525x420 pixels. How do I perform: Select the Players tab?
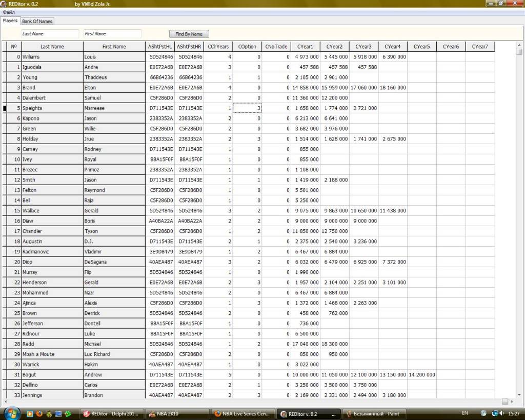click(x=10, y=21)
